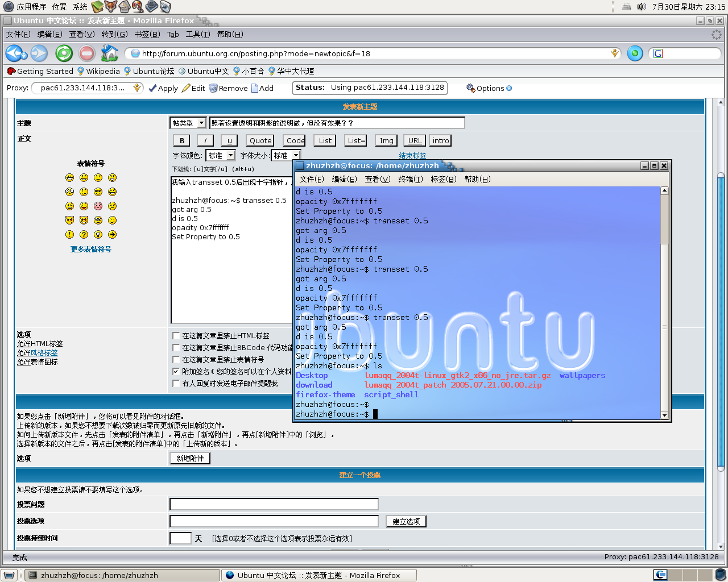Switch to terminal window in taskbar
Image resolution: width=728 pixels, height=582 pixels.
pos(122,575)
